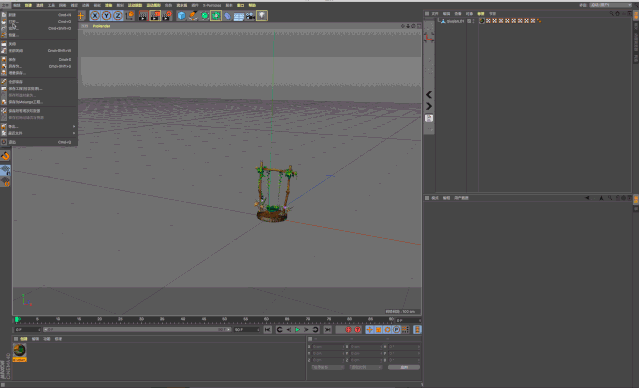Image resolution: width=639 pixels, height=388 pixels.
Task: Select the orange magnet snap tool in sidebar
Action: coord(5,156)
